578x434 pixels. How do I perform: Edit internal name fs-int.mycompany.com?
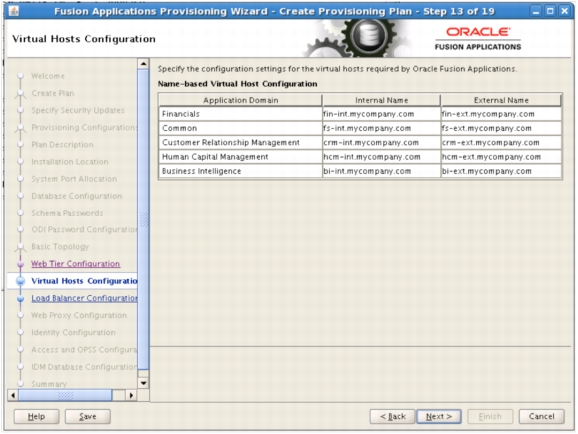(x=381, y=128)
